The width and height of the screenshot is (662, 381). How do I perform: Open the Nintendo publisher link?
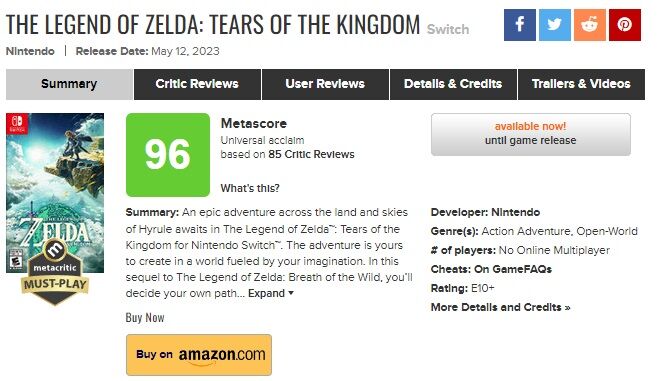coord(30,51)
